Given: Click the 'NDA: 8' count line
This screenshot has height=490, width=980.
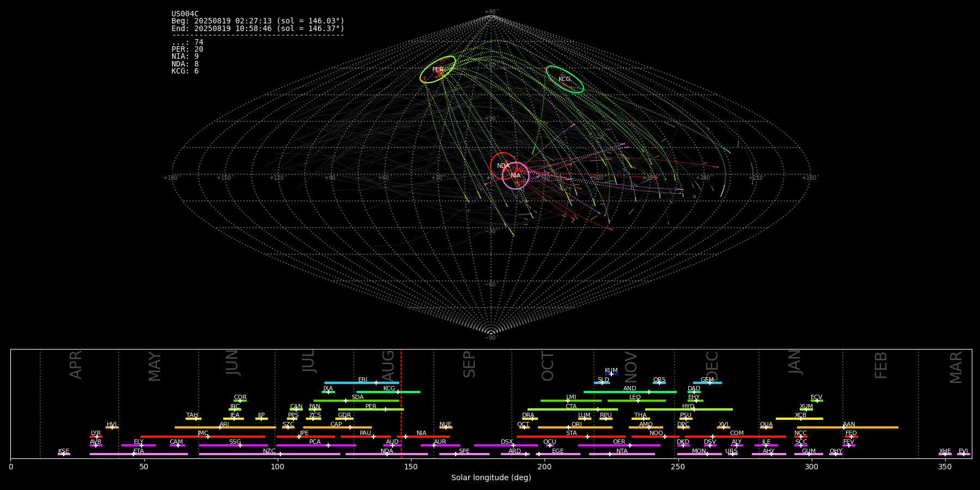Looking at the screenshot, I should (x=185, y=64).
